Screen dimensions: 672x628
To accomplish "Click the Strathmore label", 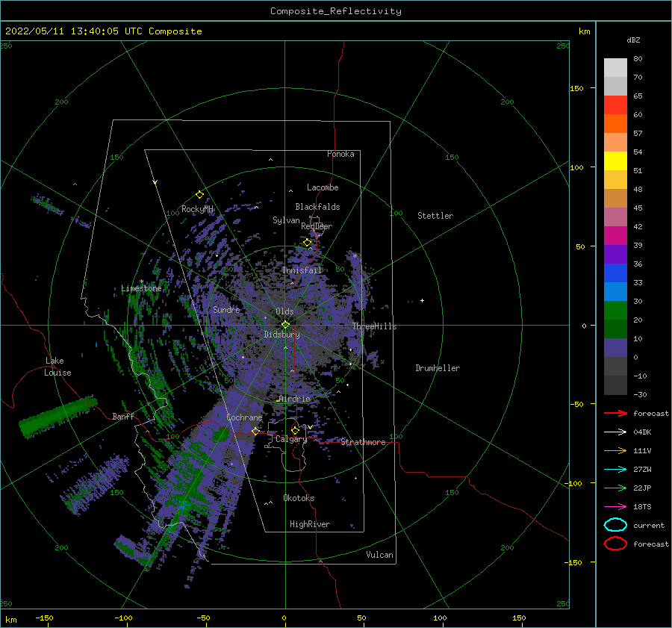I will pos(363,442).
